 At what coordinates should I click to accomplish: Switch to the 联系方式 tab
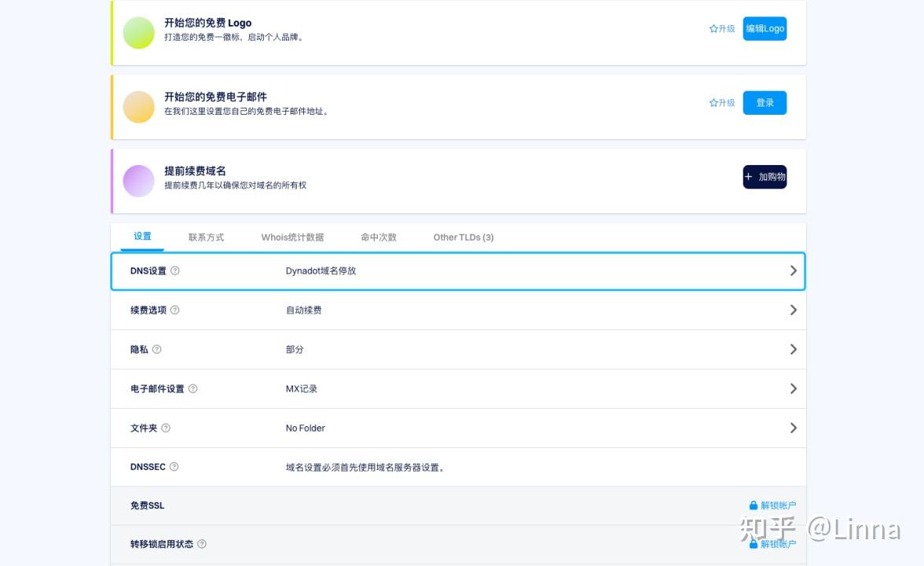point(207,237)
